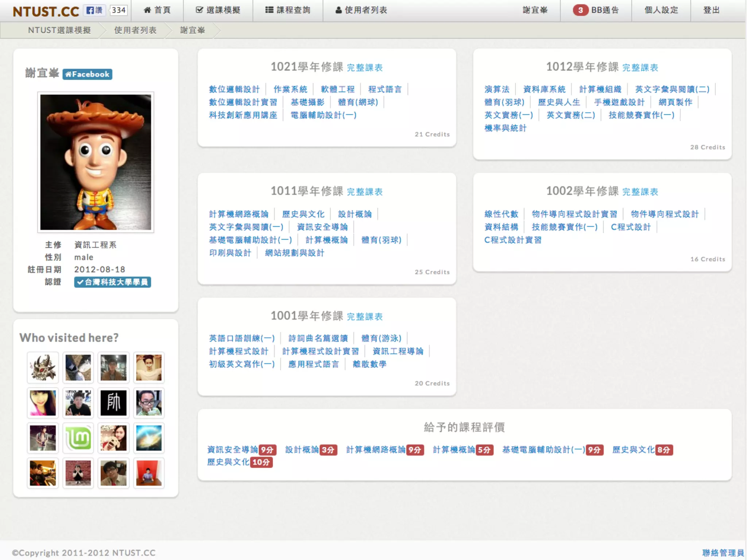Click the 台灣科技大學學員 verification badge

click(112, 282)
